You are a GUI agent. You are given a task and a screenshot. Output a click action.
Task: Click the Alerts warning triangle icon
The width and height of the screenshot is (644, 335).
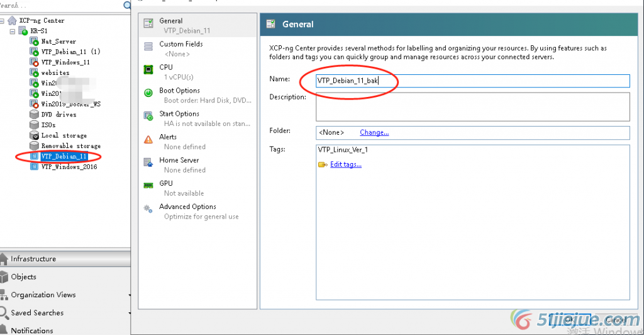coord(148,140)
